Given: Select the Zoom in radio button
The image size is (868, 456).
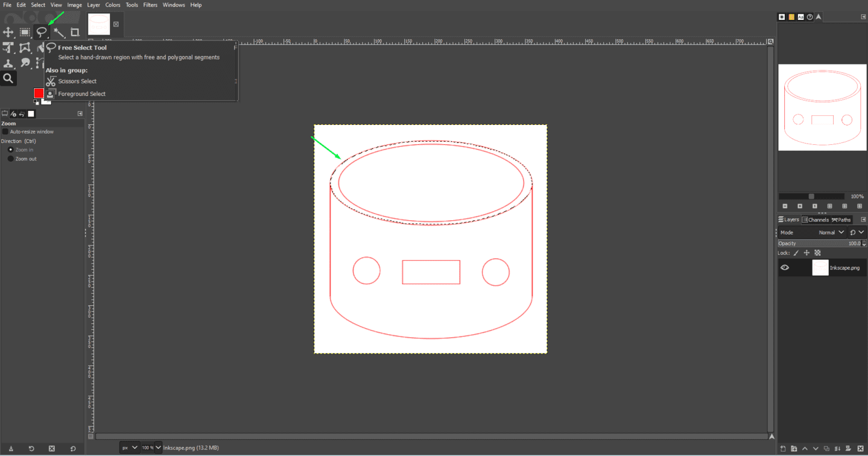Looking at the screenshot, I should pyautogui.click(x=10, y=150).
